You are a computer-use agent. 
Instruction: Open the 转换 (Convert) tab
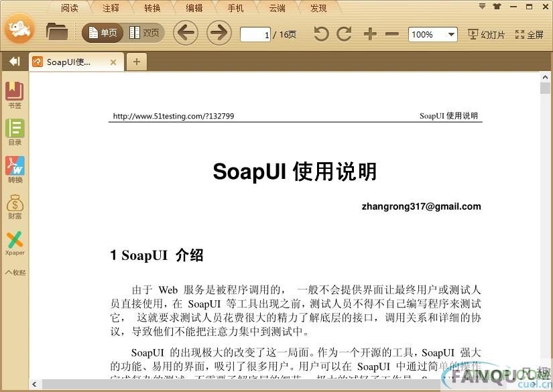pyautogui.click(x=153, y=8)
